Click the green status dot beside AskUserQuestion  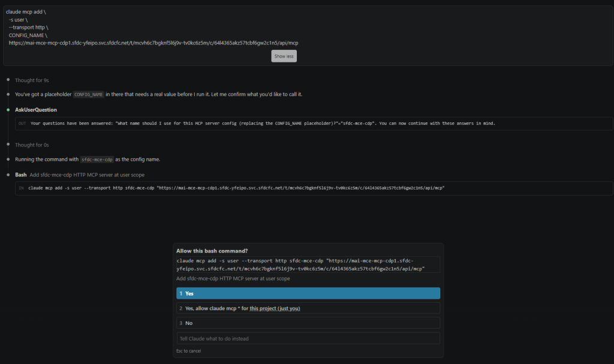(x=8, y=110)
